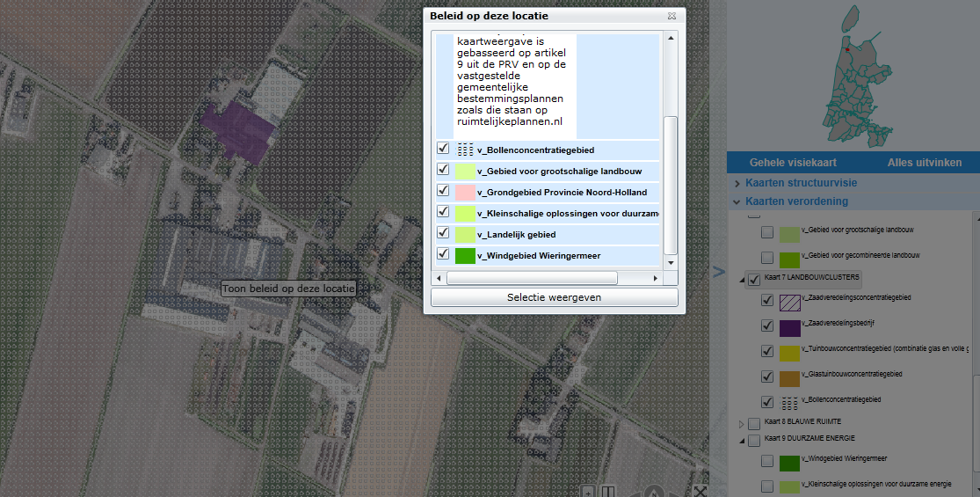980x497 pixels.
Task: Toggle the Kaart 7 LANDBOUWCLUSTERS checkbox
Action: (754, 280)
